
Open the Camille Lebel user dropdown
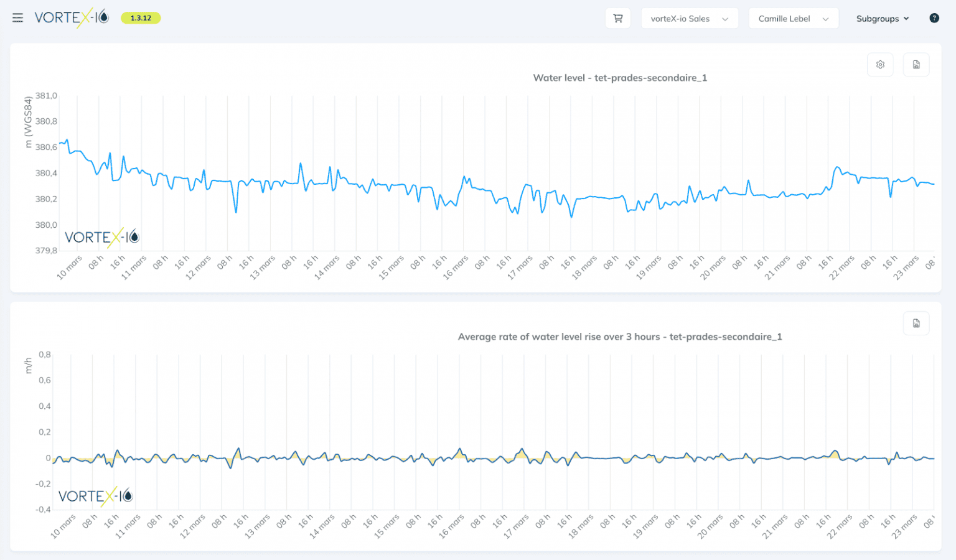[793, 18]
